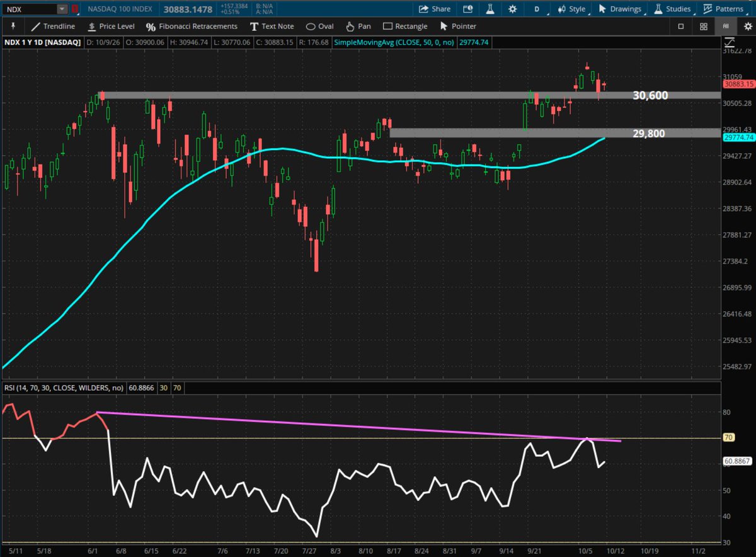
Task: Pin the drawing tools toolbar
Action: coord(13,26)
